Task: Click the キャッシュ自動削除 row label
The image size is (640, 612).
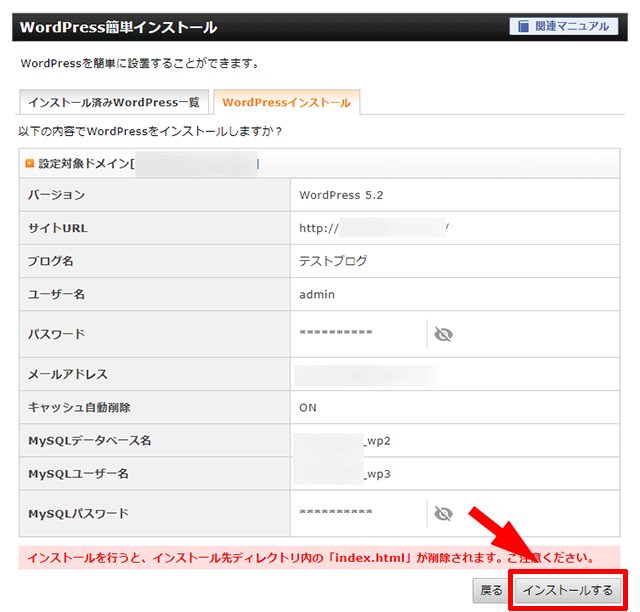Action: click(79, 407)
